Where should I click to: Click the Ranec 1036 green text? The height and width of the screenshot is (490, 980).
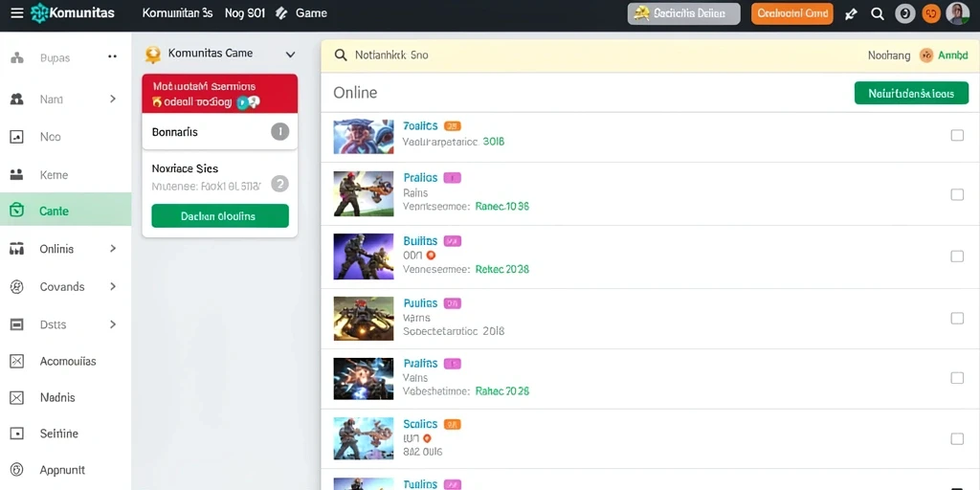coord(501,206)
